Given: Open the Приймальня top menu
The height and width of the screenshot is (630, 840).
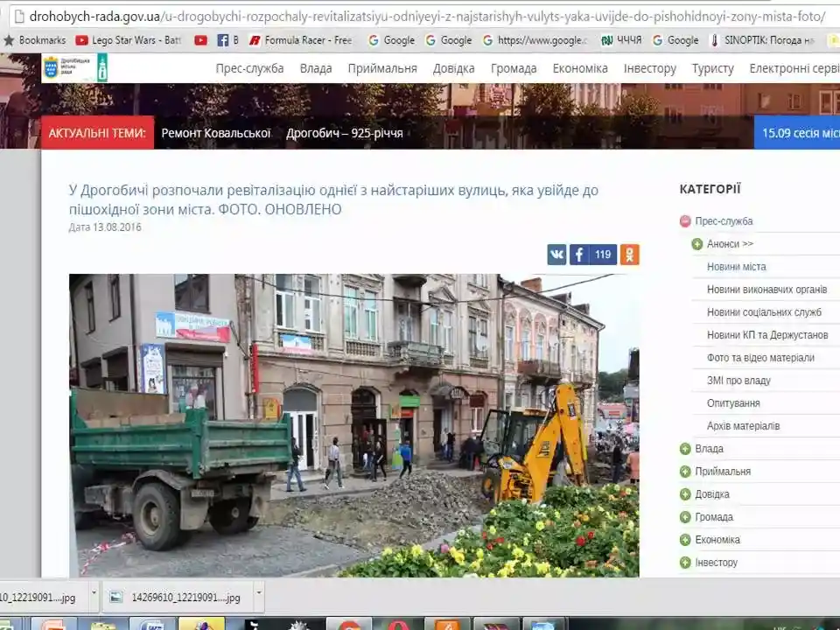Looking at the screenshot, I should click(x=382, y=68).
